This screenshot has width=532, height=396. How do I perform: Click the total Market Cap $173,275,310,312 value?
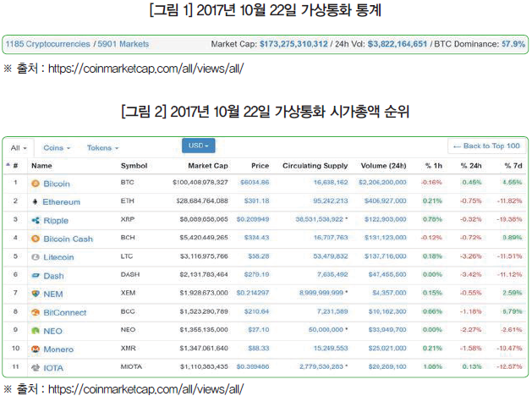point(293,44)
